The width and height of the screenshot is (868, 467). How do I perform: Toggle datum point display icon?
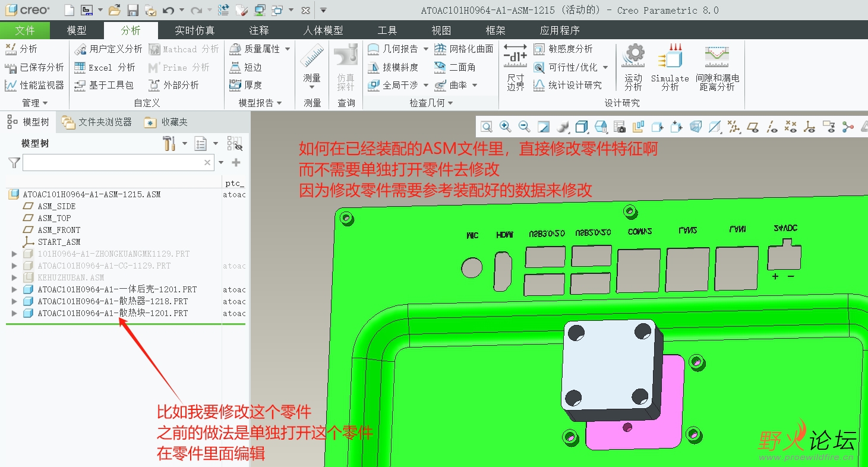[x=791, y=127]
